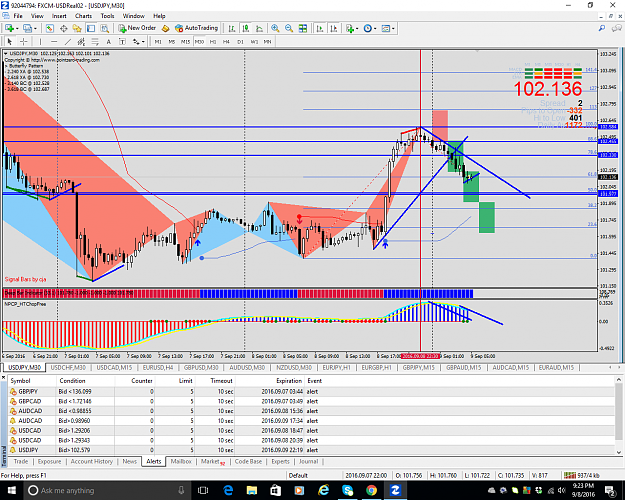Open dropdown arrow beside Templates icon

(393, 28)
